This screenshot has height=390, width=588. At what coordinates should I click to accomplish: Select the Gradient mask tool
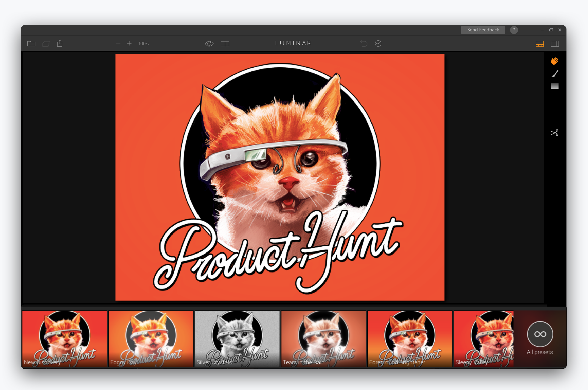click(554, 86)
